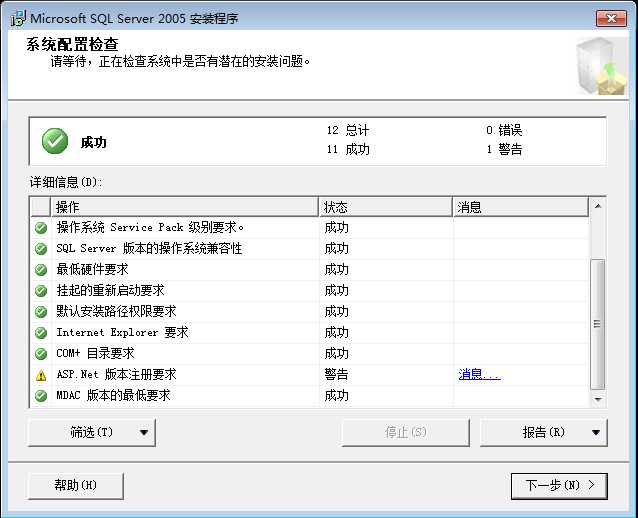Click the 1 警告 summary count
Screen dimensions: 638x518
(x=504, y=149)
